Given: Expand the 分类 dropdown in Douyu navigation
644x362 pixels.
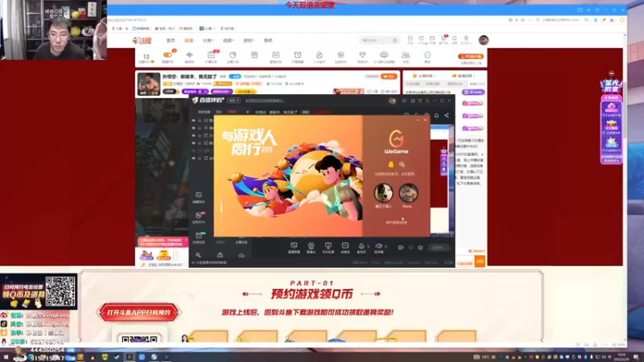Looking at the screenshot, I should [x=208, y=41].
